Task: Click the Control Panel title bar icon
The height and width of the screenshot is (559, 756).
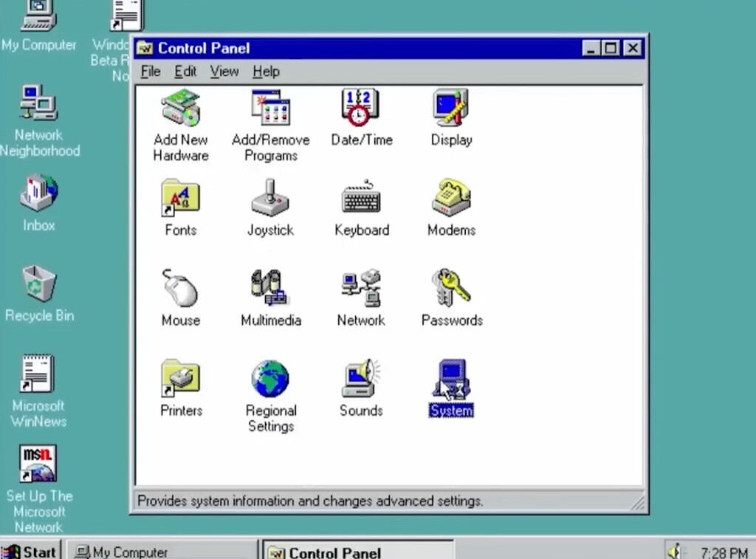Action: (x=145, y=48)
